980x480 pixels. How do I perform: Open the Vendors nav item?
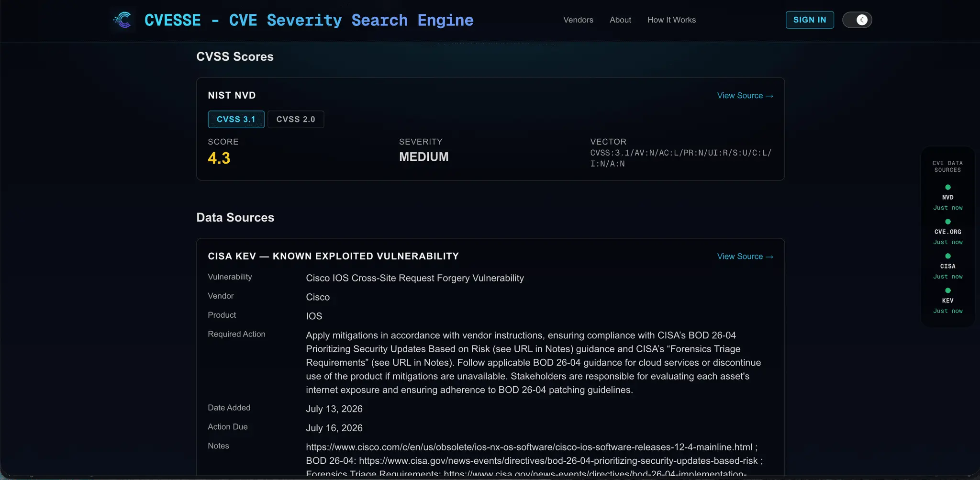[x=578, y=20]
